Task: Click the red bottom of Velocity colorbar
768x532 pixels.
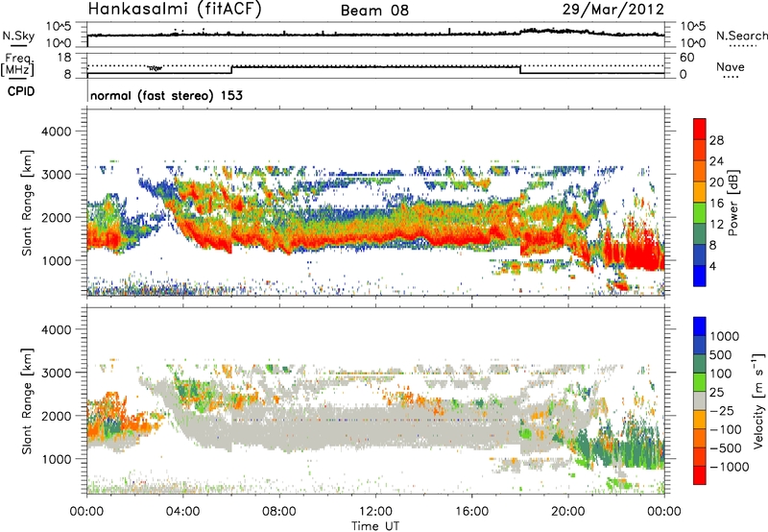Action: pos(700,475)
